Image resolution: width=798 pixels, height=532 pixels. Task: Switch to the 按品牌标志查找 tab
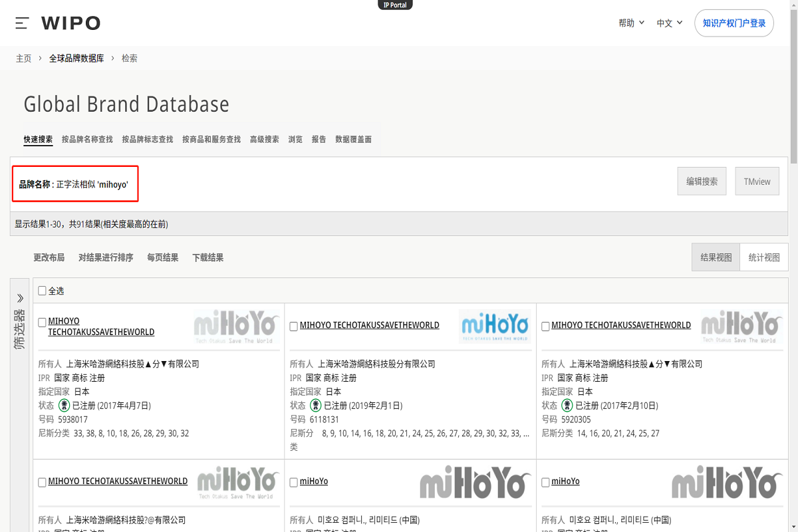tap(148, 140)
